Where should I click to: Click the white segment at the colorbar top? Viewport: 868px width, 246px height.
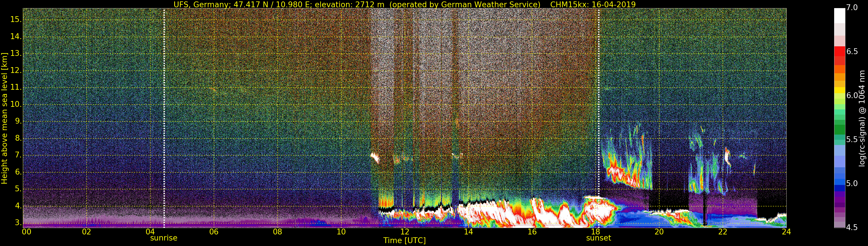pos(839,16)
